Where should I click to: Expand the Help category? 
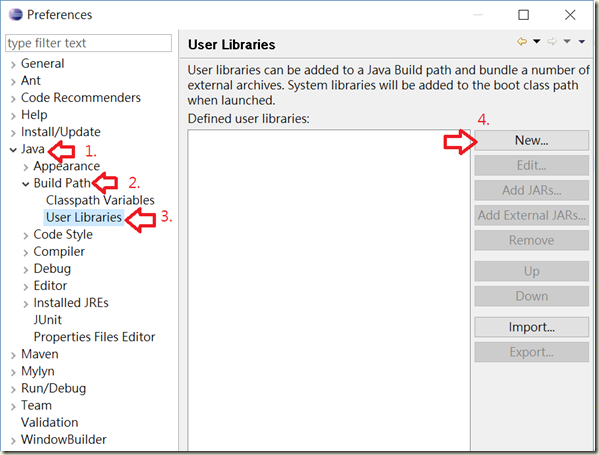click(x=13, y=115)
